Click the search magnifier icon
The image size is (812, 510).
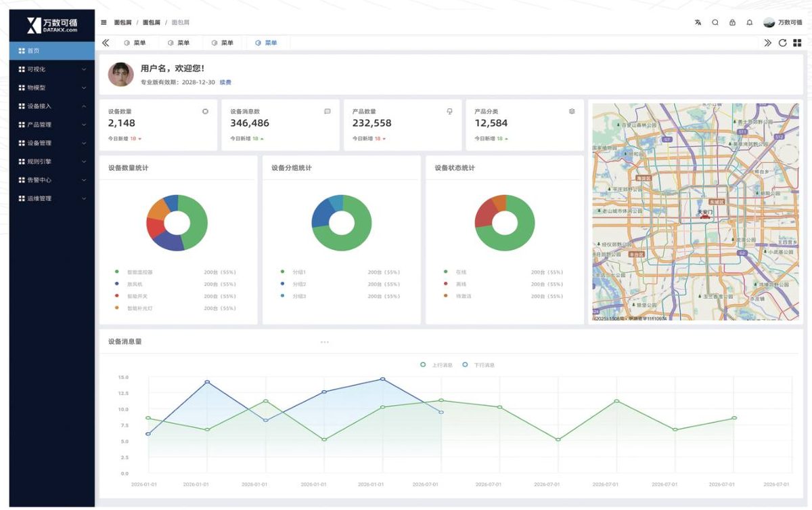tap(715, 22)
